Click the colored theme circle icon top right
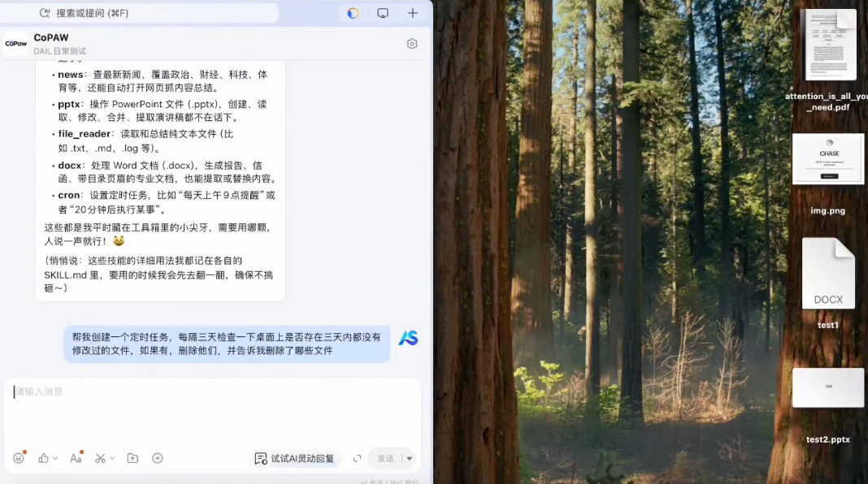 (x=355, y=13)
